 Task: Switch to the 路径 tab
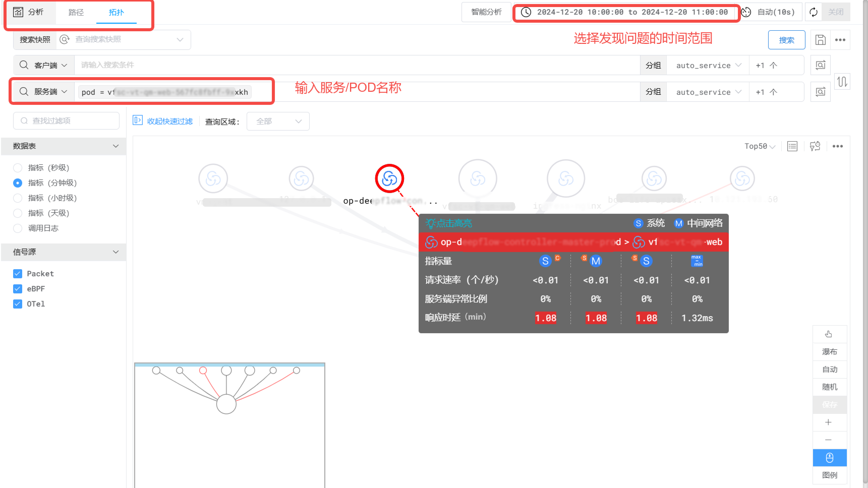[76, 12]
